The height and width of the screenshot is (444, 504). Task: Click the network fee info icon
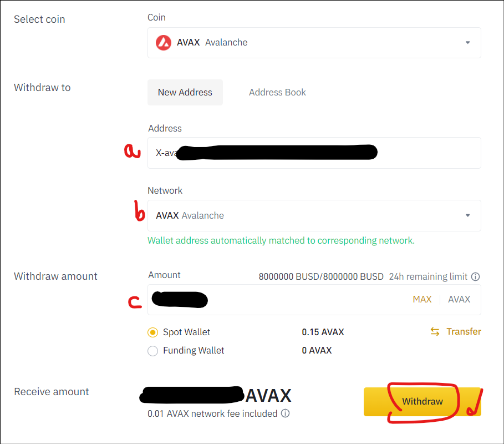pyautogui.click(x=285, y=413)
